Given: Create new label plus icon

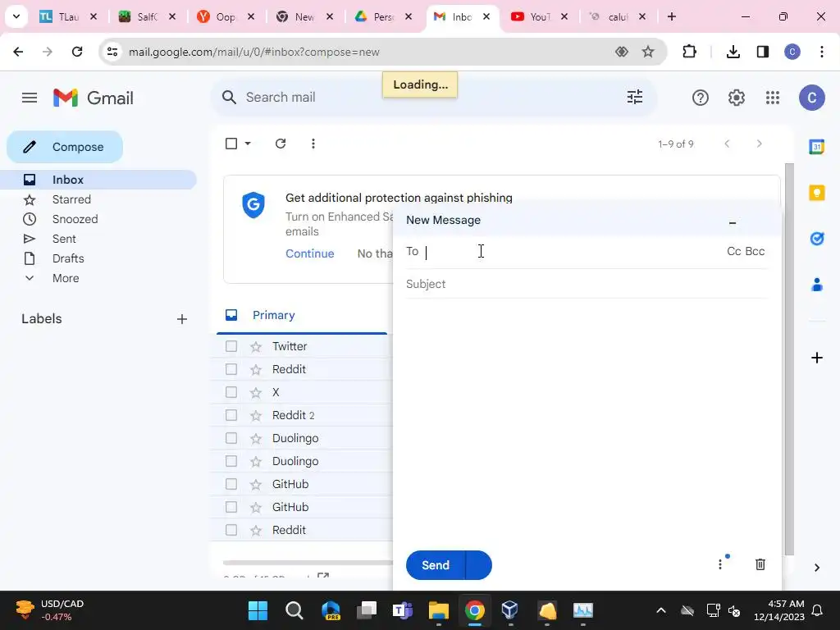Looking at the screenshot, I should (181, 319).
